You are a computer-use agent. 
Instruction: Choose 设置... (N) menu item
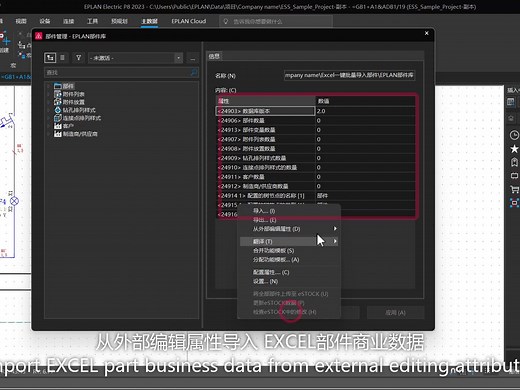pos(289,281)
